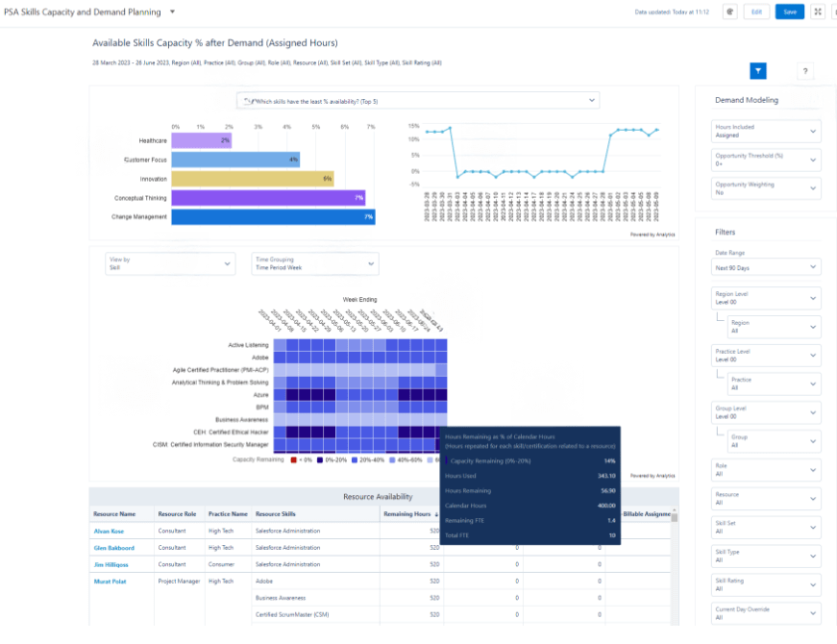
Task: Click the Edit button
Action: (757, 11)
